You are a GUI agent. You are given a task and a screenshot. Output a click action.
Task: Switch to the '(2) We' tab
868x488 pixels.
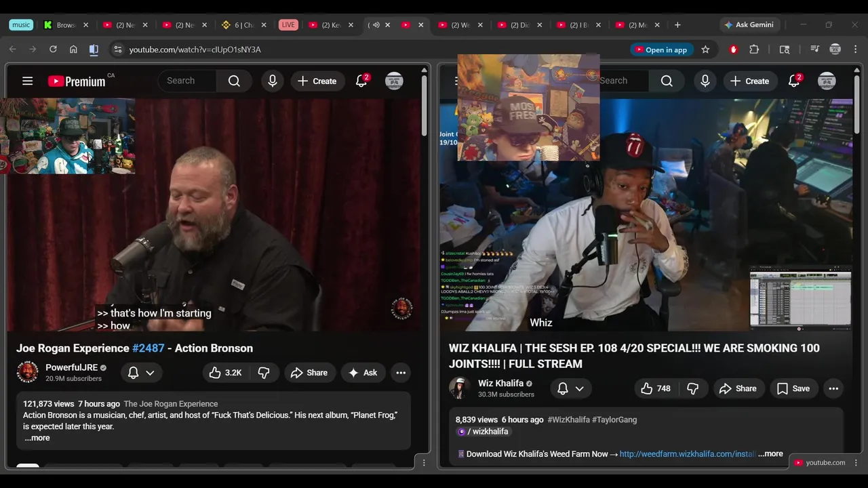tap(460, 25)
